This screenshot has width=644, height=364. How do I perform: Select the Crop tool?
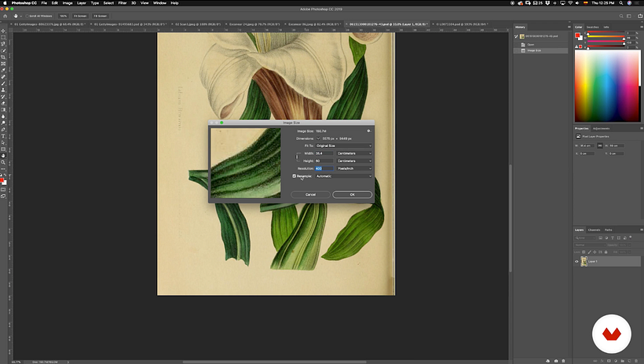(3, 57)
